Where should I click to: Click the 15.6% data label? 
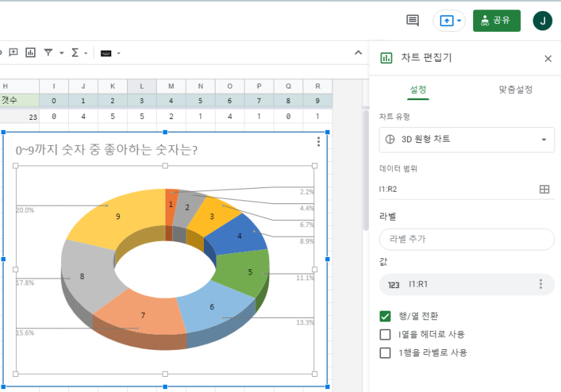[x=25, y=333]
